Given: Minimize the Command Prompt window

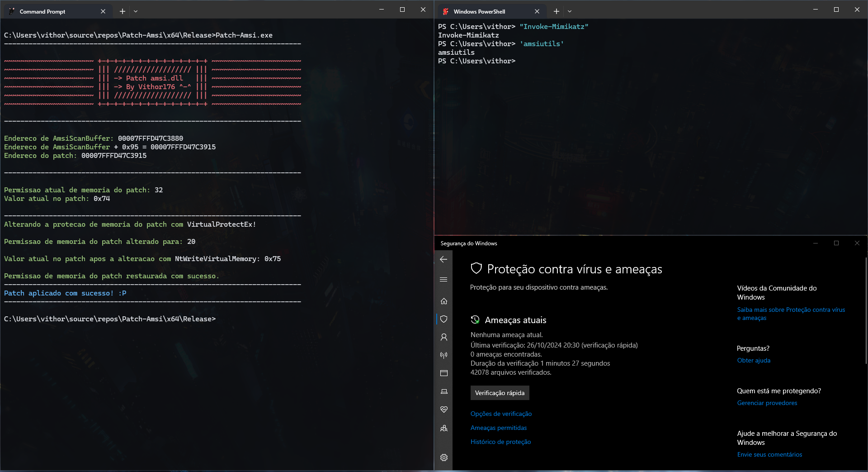Looking at the screenshot, I should (382, 10).
